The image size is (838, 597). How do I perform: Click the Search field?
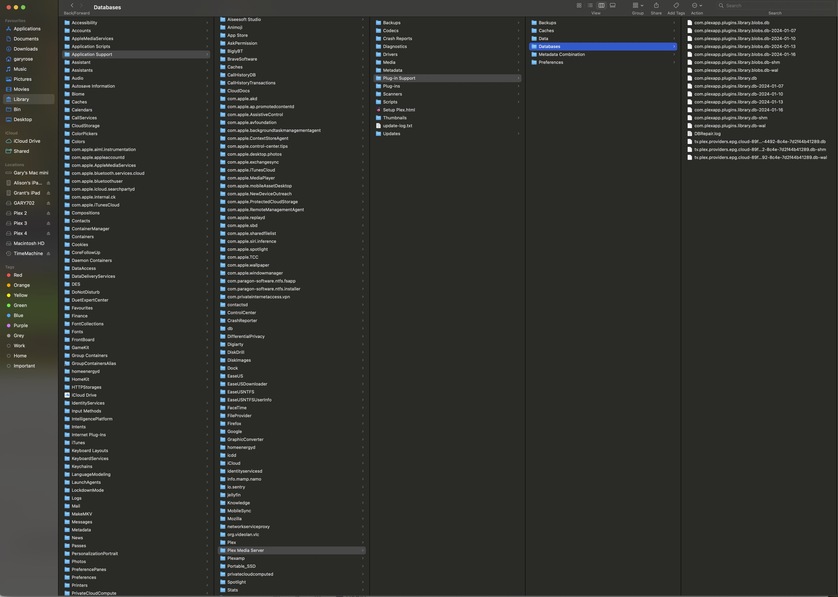click(x=775, y=5)
